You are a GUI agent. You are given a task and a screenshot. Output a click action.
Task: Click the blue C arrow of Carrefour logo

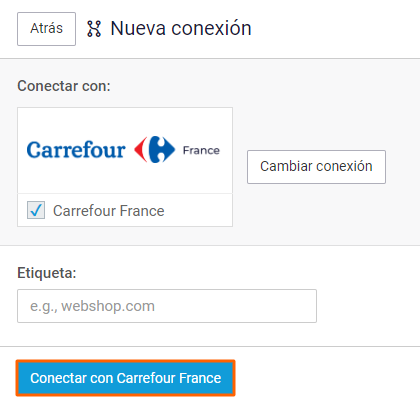(x=162, y=149)
